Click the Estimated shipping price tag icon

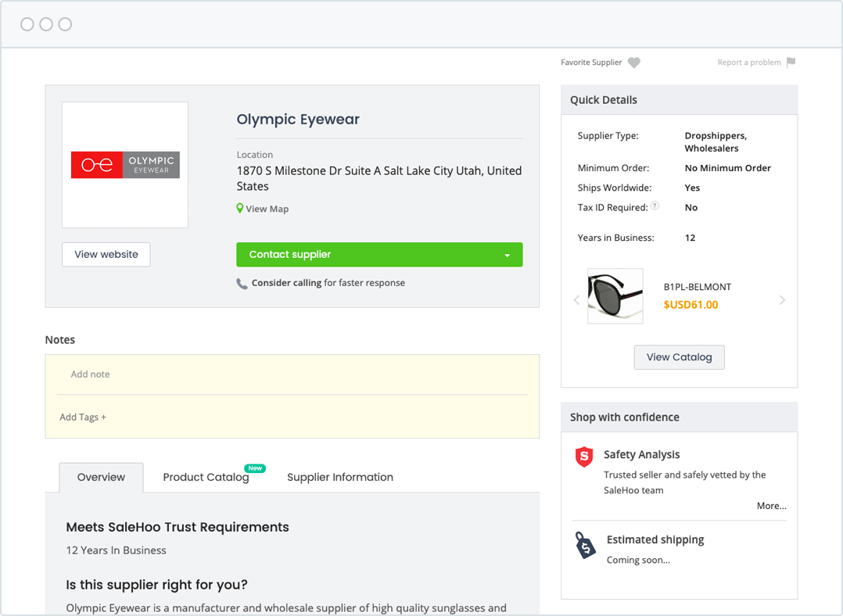click(x=585, y=546)
